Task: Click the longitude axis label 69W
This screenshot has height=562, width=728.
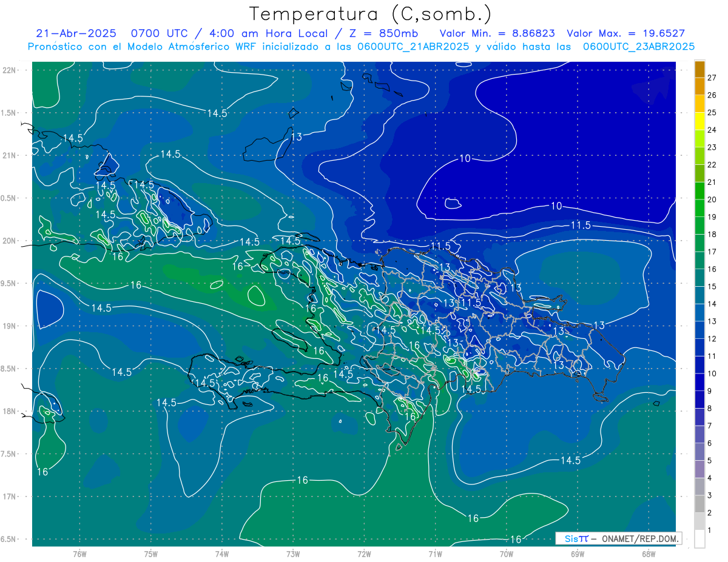Action: coord(578,554)
